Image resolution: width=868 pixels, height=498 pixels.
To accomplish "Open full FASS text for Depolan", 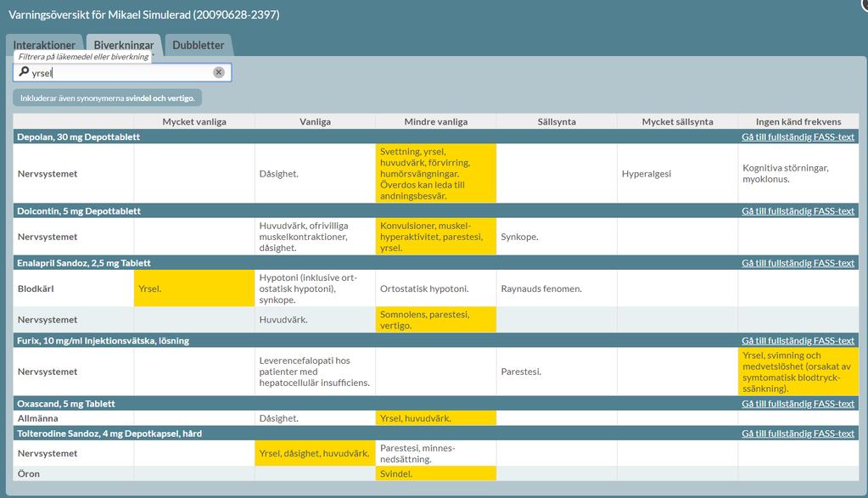I will coord(798,137).
